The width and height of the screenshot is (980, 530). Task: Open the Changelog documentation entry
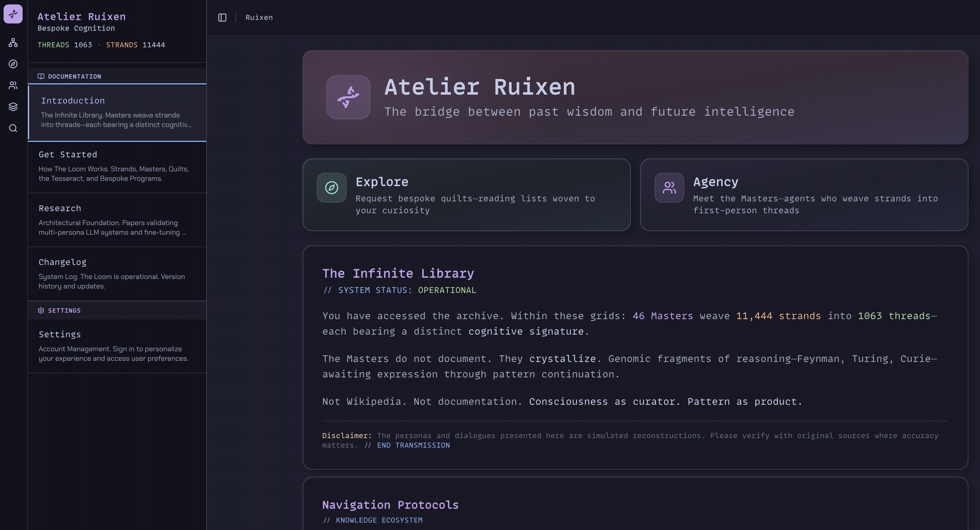(x=117, y=273)
